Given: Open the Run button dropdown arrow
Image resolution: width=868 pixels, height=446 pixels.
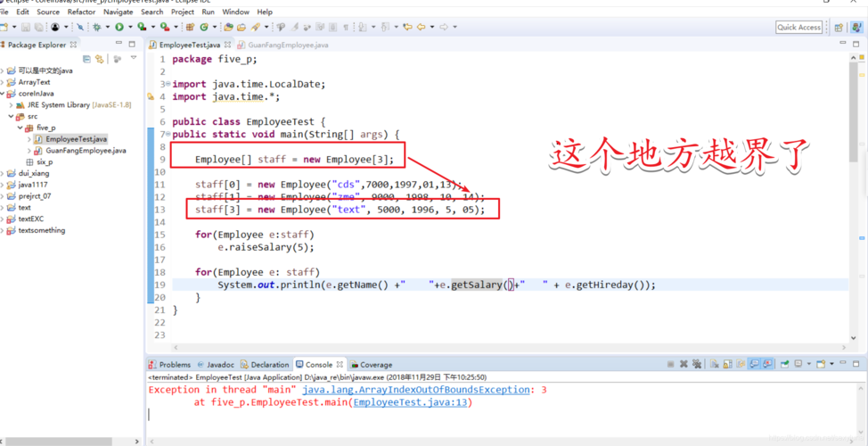Looking at the screenshot, I should (131, 27).
